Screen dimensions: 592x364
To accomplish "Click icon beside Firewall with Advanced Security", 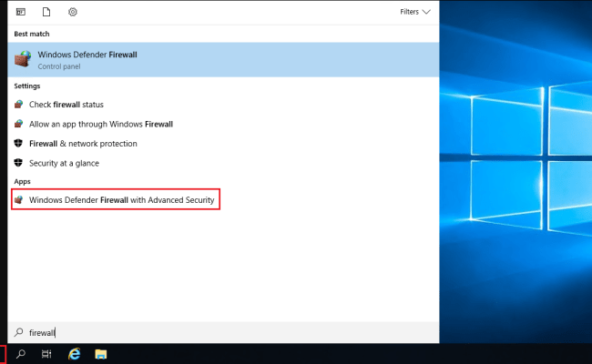I will click(18, 199).
